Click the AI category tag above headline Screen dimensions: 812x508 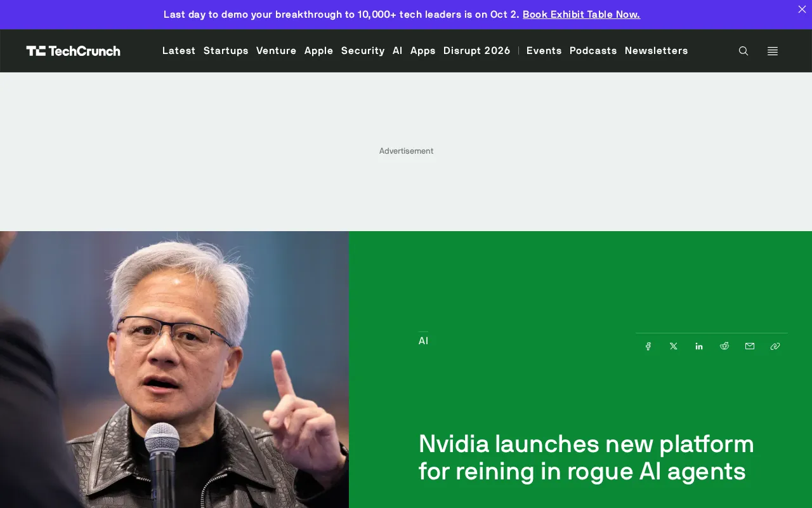[x=423, y=341]
